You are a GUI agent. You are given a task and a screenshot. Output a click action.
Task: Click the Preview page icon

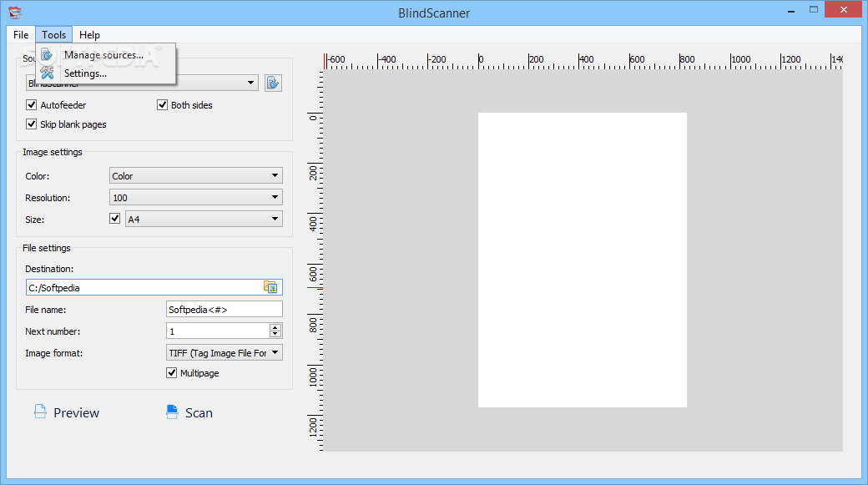pyautogui.click(x=40, y=412)
